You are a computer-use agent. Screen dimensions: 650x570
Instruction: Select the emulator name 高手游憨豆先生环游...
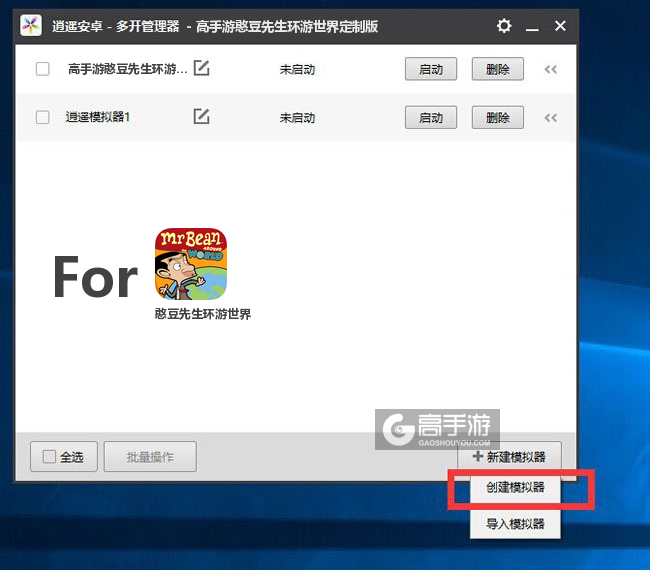point(128,68)
